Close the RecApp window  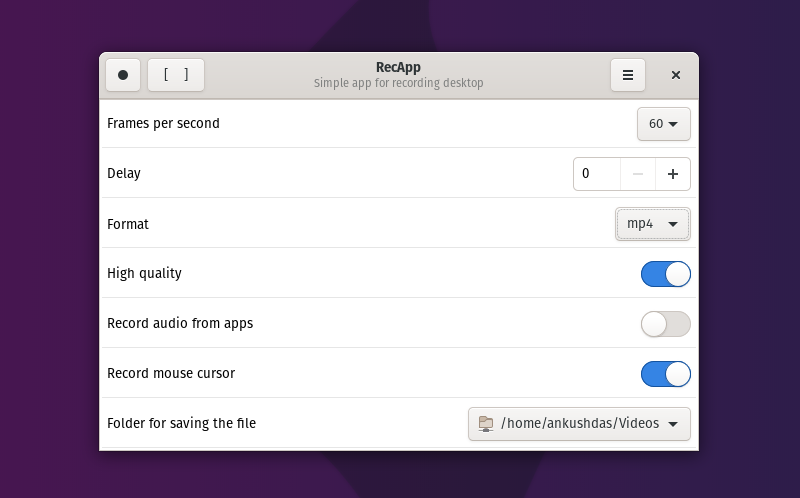676,75
